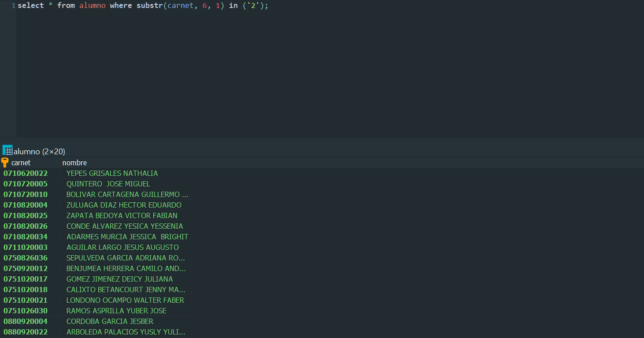Viewport: 644px width, 338px height.
Task: Select carnet cell 0710820026
Action: click(26, 226)
